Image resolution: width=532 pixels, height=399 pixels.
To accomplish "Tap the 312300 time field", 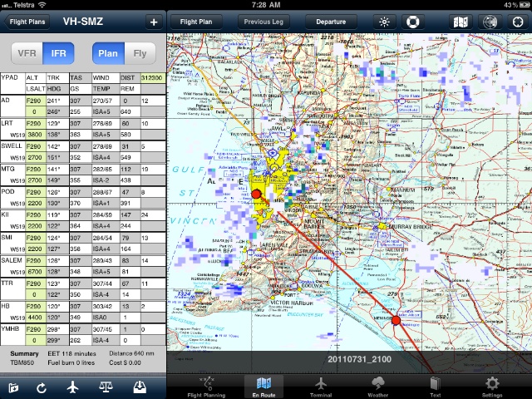I will [153, 77].
